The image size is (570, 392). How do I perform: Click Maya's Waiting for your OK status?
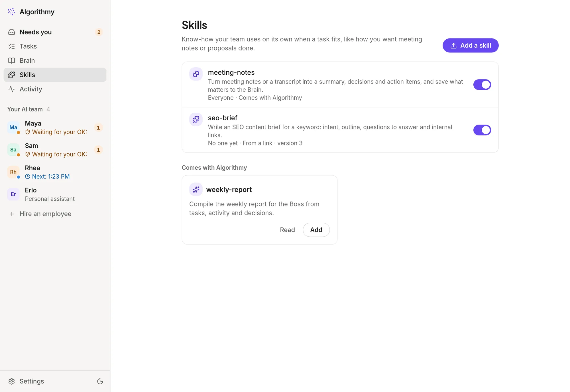[56, 132]
